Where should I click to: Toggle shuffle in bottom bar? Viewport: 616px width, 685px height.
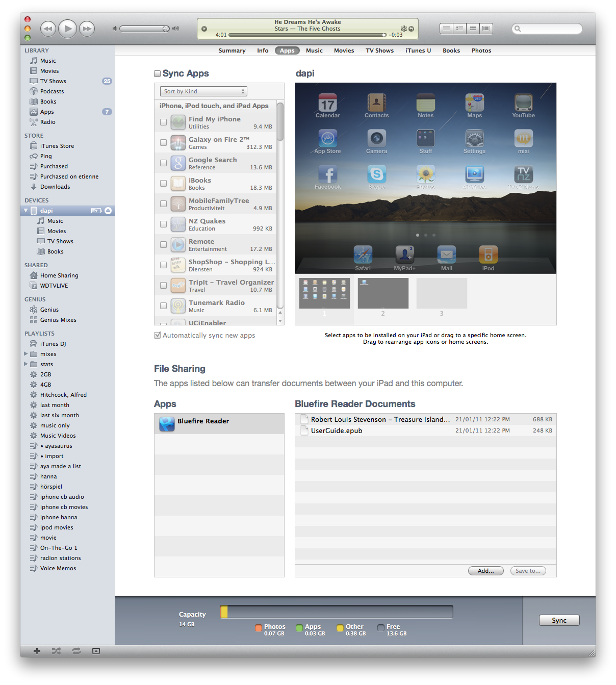(x=56, y=651)
